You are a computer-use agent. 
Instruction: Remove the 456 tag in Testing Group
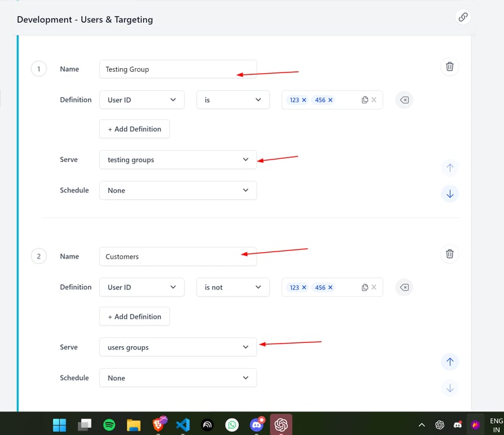point(330,100)
